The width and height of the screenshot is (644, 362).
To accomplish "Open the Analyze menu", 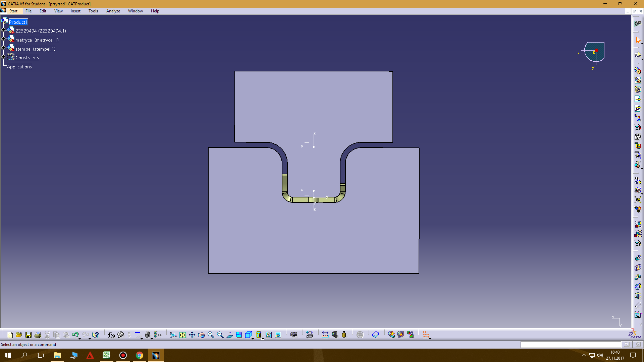I will (113, 11).
